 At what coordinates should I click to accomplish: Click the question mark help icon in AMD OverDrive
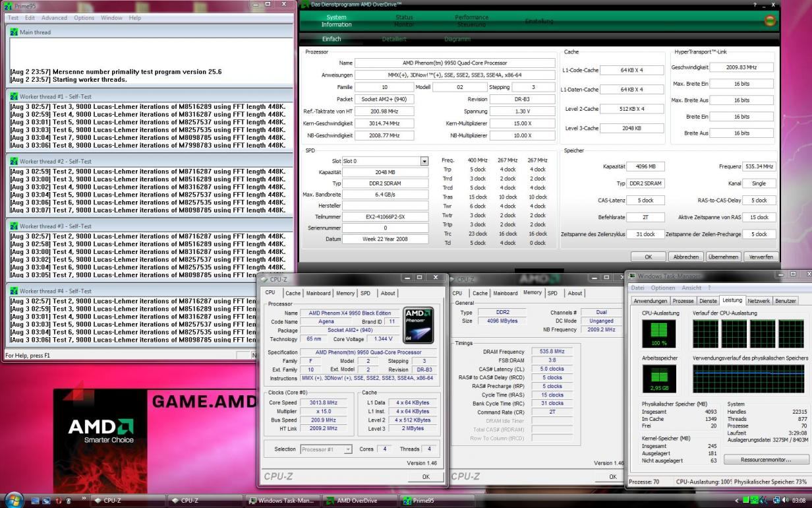pyautogui.click(x=755, y=5)
